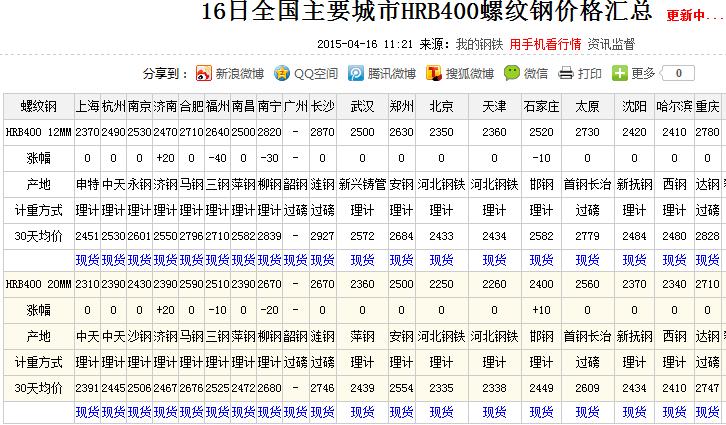Open the QQ空间 share link text
This screenshot has height=425, width=726.
[x=316, y=74]
